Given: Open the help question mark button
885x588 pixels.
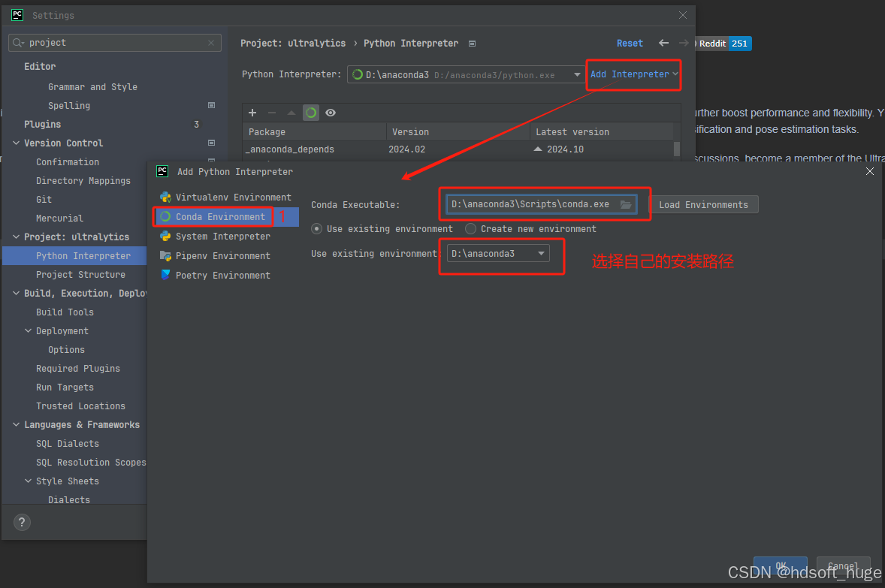Looking at the screenshot, I should click(22, 522).
